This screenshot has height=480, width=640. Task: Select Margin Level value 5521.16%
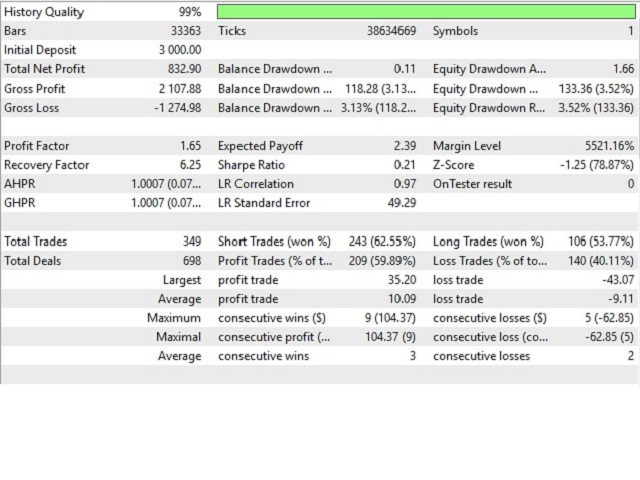609,146
